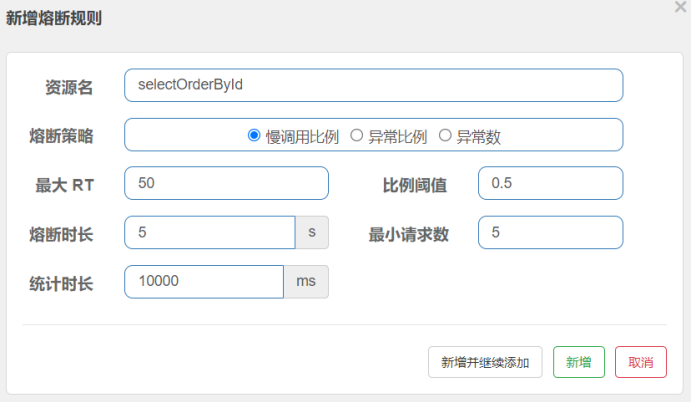This screenshot has width=692, height=403.
Task: Click the 资源名 label
Action: click(69, 87)
